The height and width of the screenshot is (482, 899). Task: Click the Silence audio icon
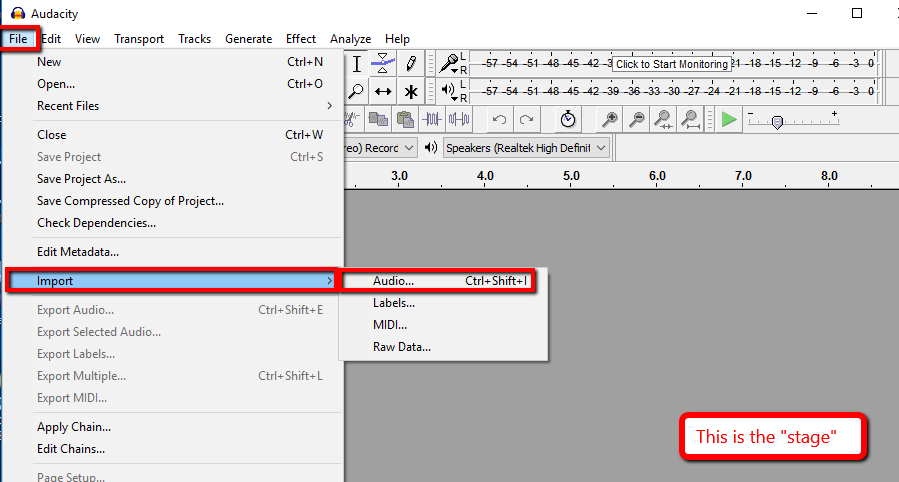click(459, 119)
